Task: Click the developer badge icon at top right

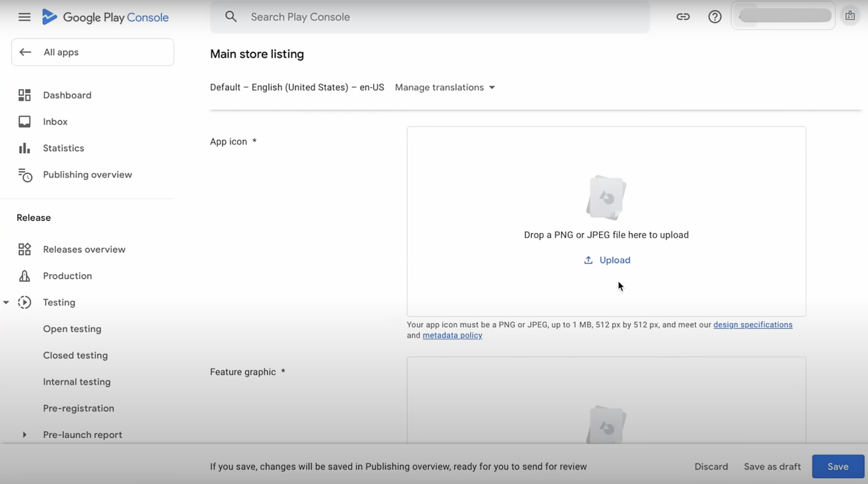Action: tap(850, 16)
